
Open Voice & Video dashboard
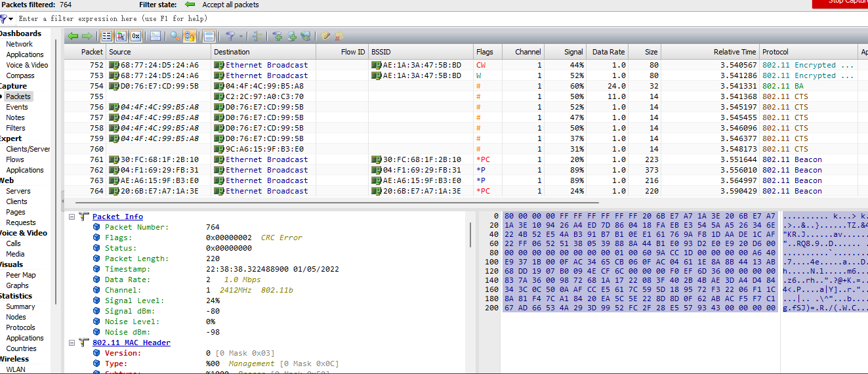click(x=27, y=65)
